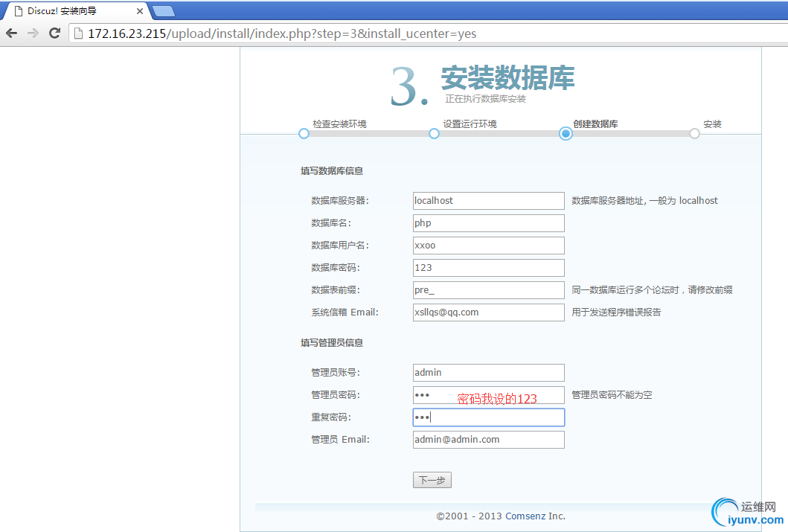The height and width of the screenshot is (532, 788).
Task: Click the 检查安装环境 step marker
Action: (304, 134)
